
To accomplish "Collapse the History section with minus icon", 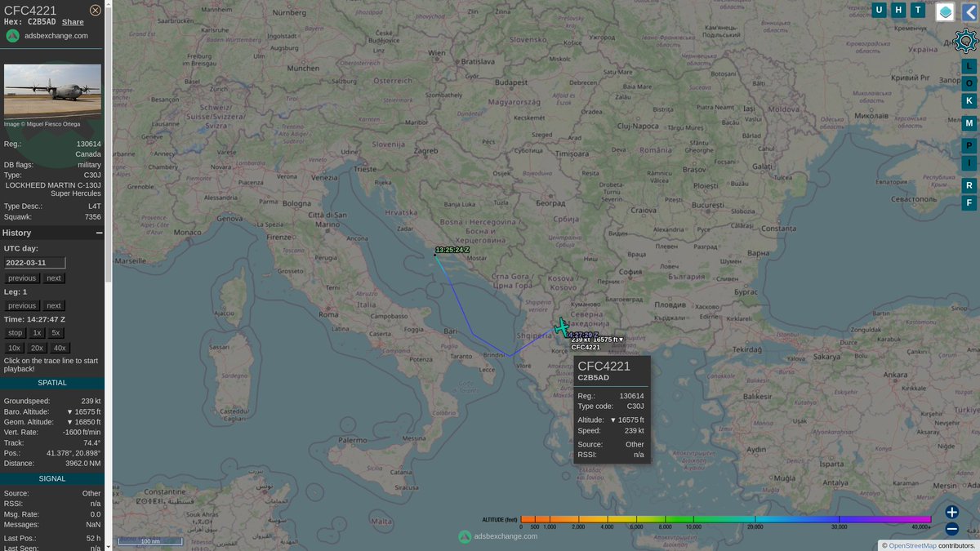I will point(99,233).
